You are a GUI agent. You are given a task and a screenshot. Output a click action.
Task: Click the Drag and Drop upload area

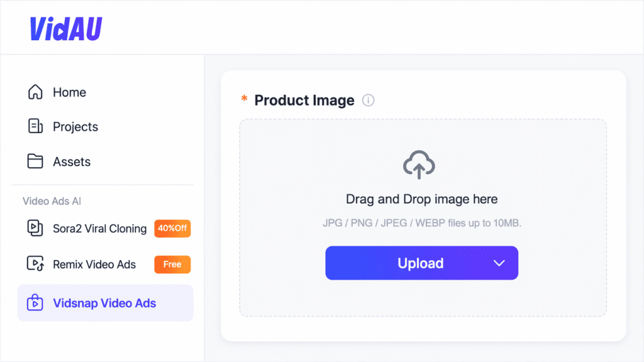421,199
